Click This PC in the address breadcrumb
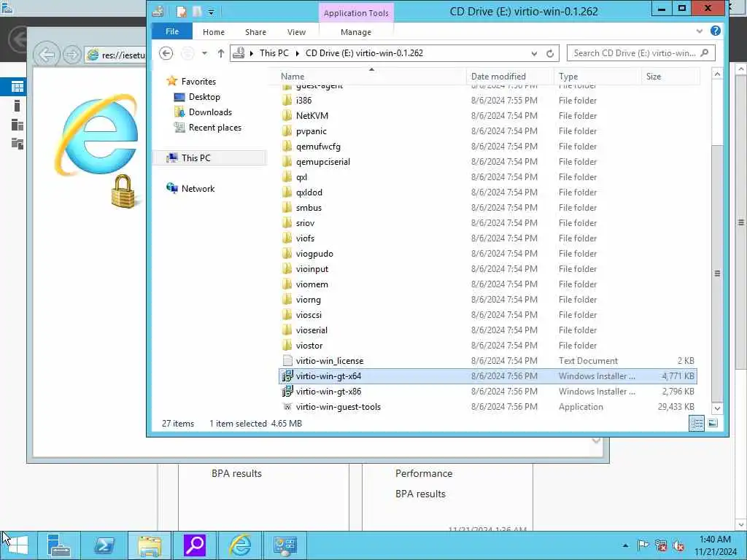747x560 pixels. (274, 53)
